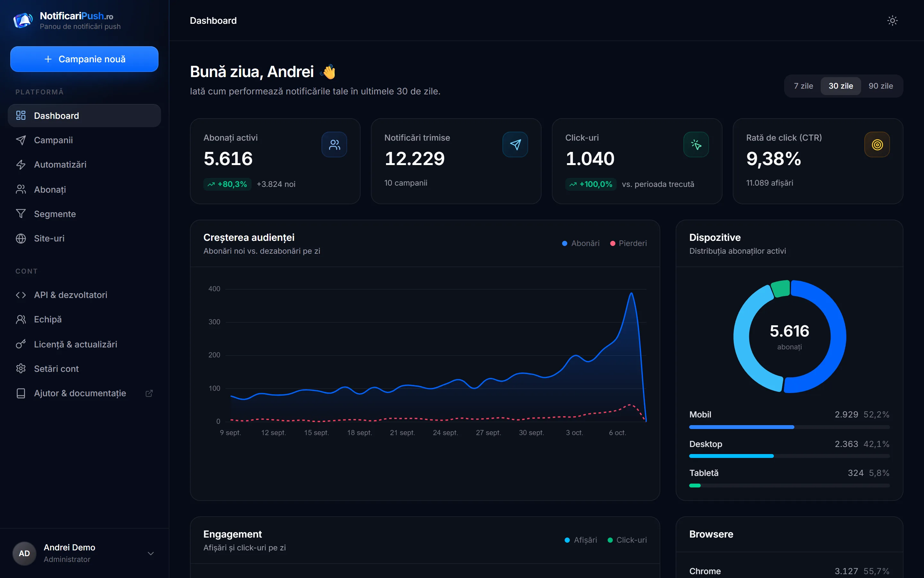
Task: Toggle the Afișări legend series
Action: 581,540
